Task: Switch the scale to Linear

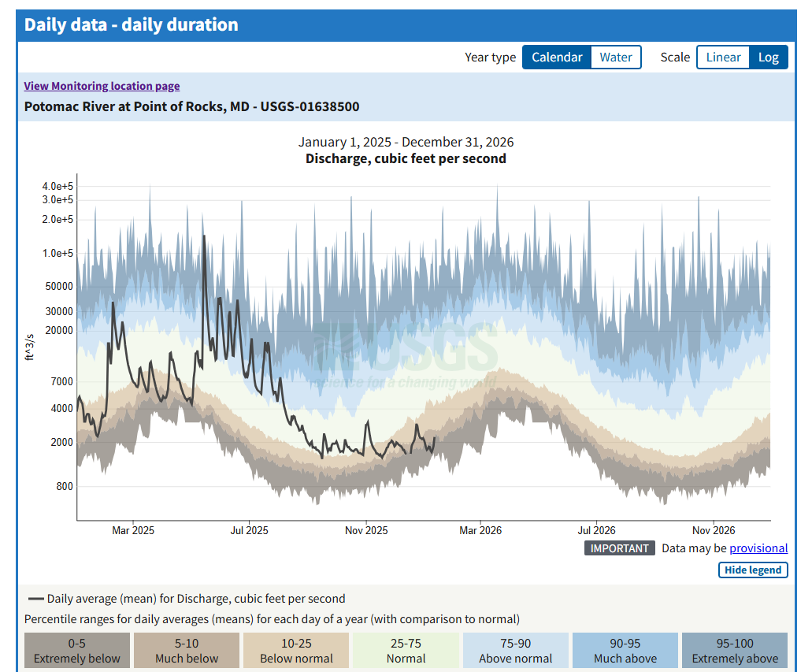Action: [x=723, y=57]
